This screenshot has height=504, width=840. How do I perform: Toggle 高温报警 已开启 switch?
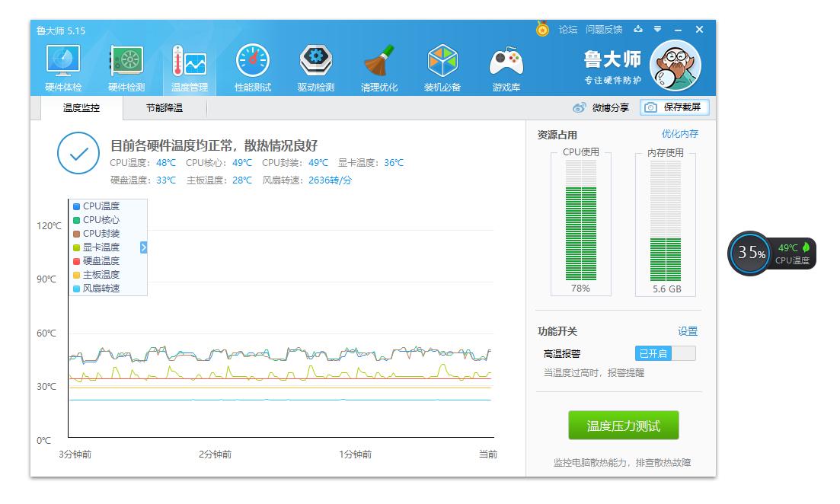pyautogui.click(x=666, y=353)
